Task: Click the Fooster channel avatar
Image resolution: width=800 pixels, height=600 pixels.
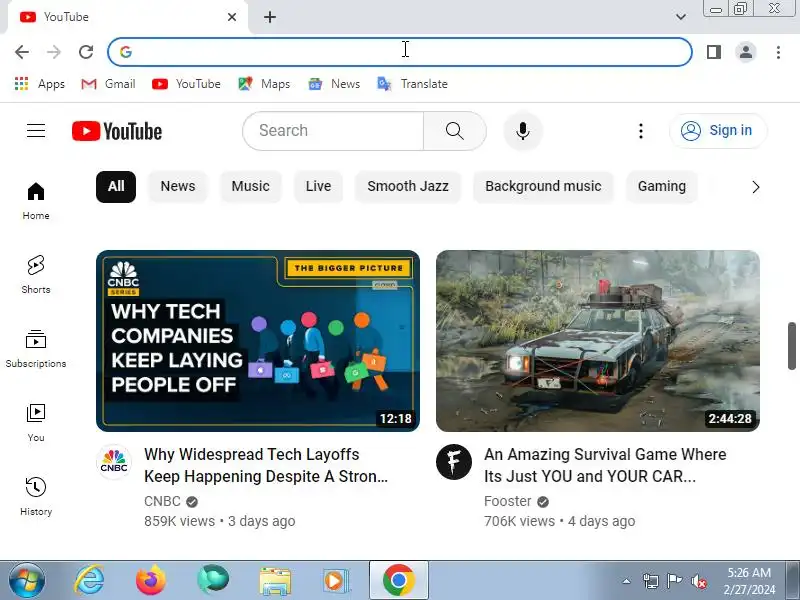Action: [454, 462]
